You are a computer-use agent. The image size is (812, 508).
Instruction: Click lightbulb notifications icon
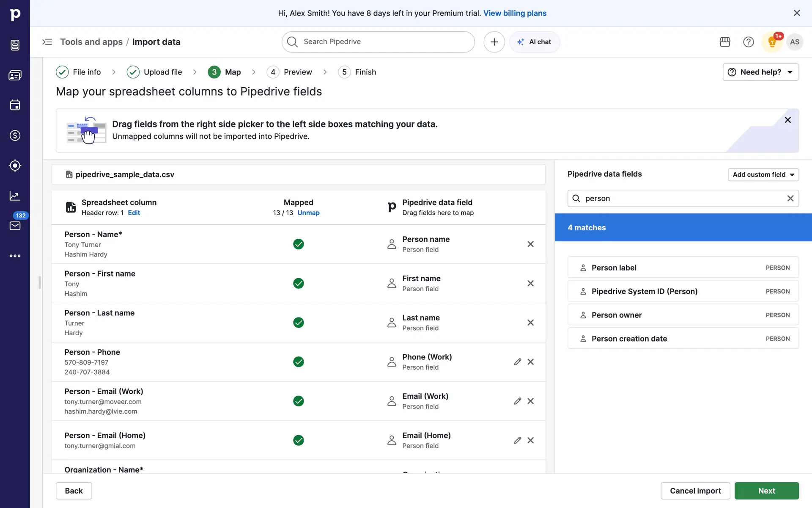(x=772, y=42)
